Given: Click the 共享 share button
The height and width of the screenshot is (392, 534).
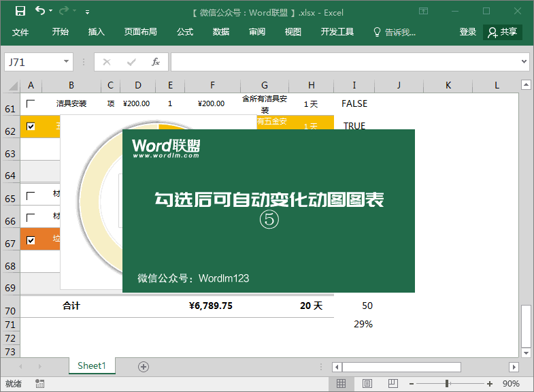Looking at the screenshot, I should coord(503,33).
